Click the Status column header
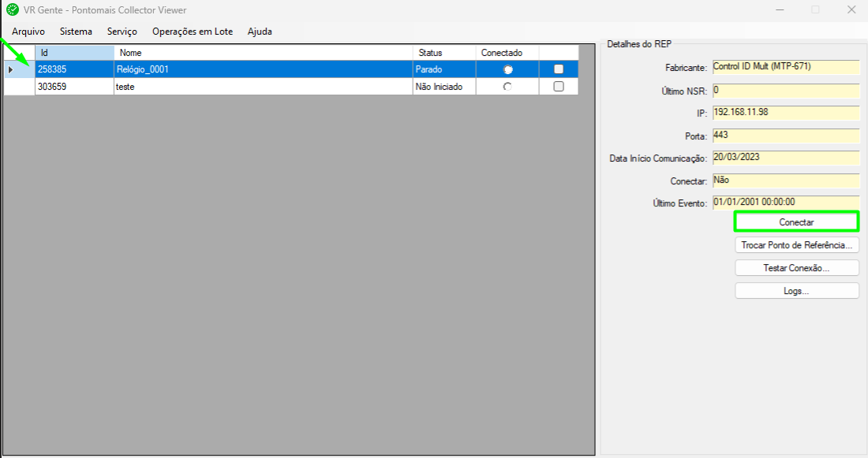 click(x=443, y=53)
